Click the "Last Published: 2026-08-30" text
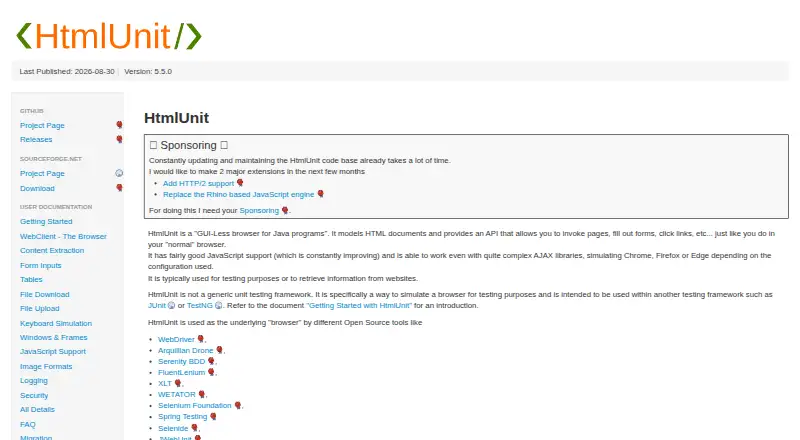Image resolution: width=800 pixels, height=440 pixels. [67, 71]
